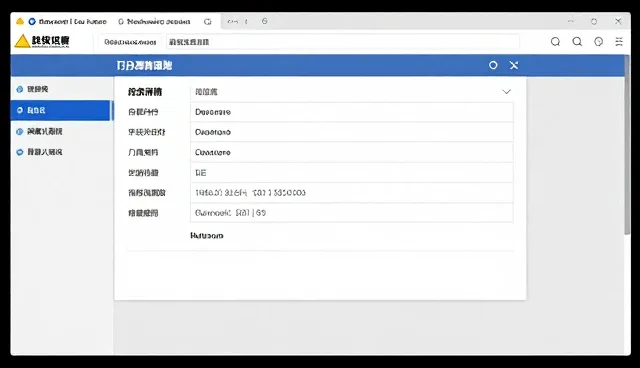
Task: Open the hamburger menu icon at toolbar end
Action: [619, 42]
